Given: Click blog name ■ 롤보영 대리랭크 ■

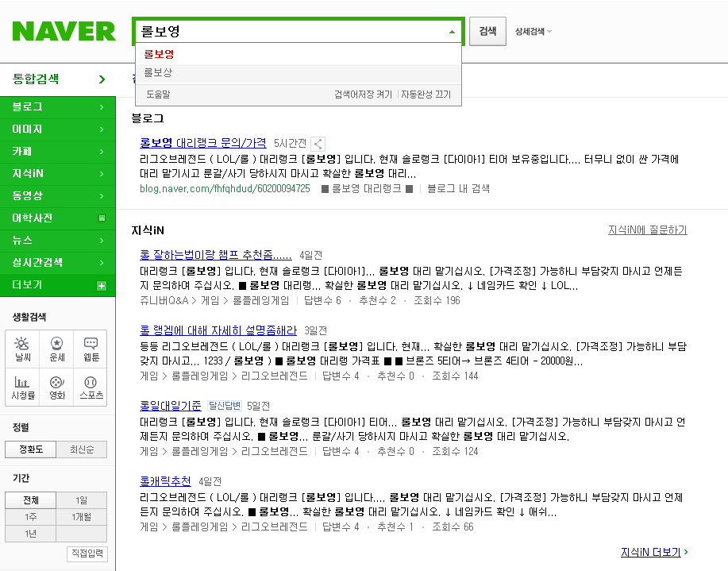Looking at the screenshot, I should click(x=367, y=189).
